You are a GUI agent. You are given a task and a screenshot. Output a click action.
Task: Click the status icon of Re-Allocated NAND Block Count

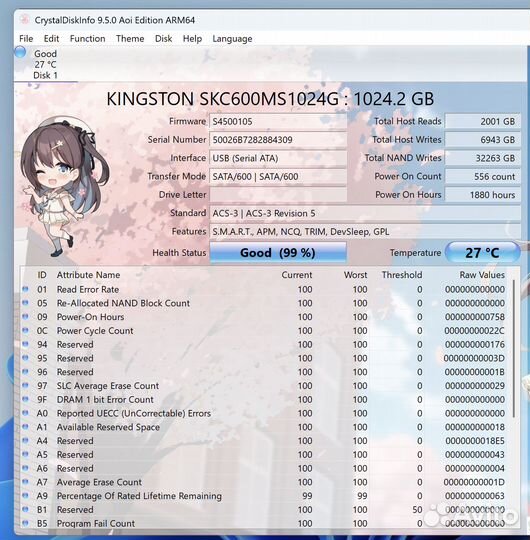(x=25, y=303)
